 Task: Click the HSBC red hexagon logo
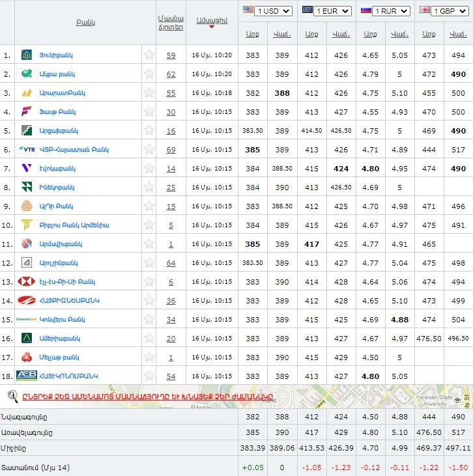coord(27,281)
